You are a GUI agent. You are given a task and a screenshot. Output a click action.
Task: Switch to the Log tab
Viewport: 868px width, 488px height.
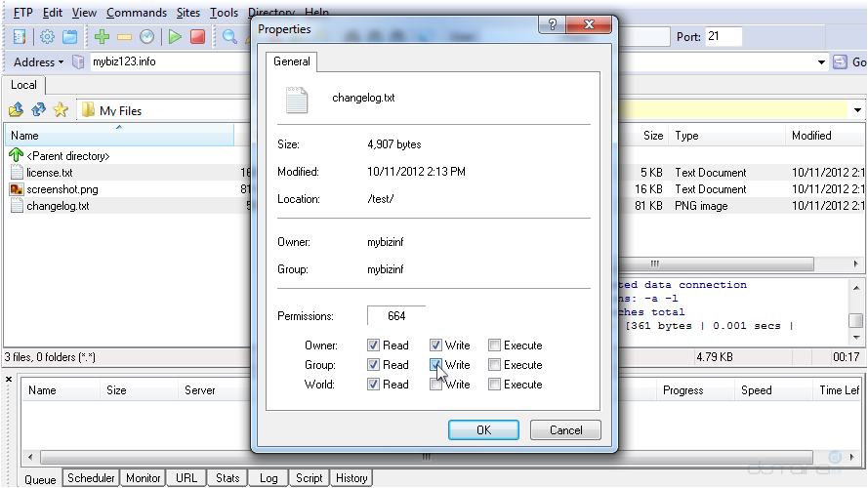tap(269, 477)
